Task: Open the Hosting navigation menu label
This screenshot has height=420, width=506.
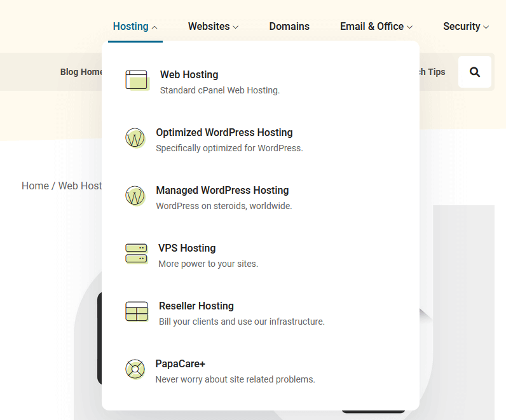Action: (x=131, y=27)
